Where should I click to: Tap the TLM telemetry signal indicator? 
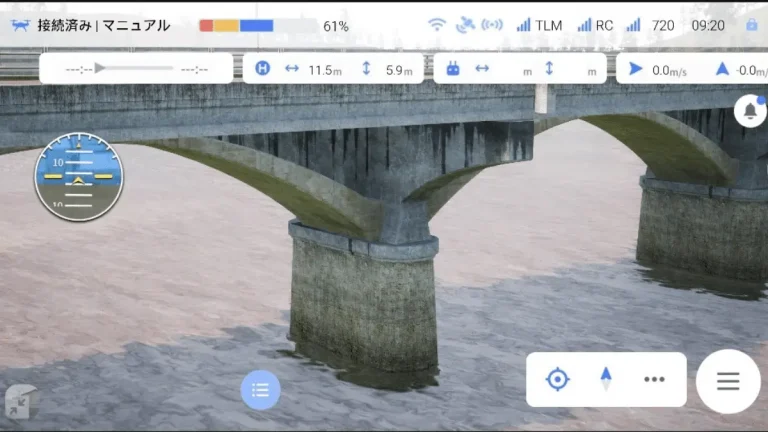tap(539, 25)
